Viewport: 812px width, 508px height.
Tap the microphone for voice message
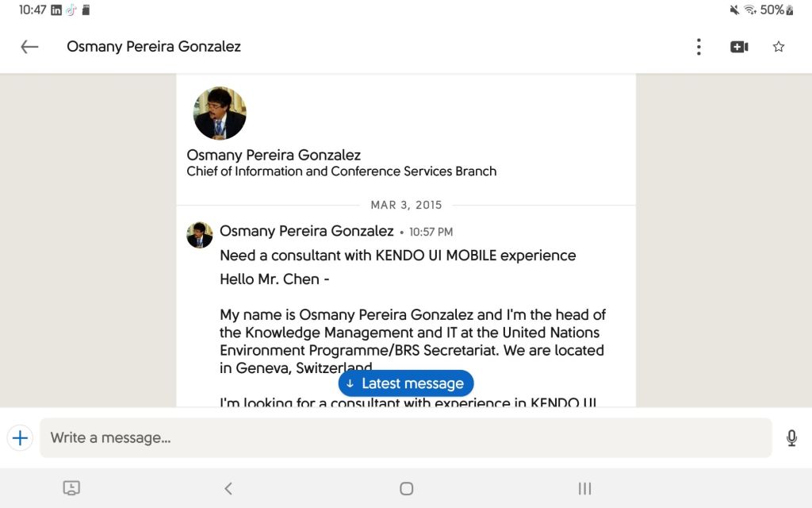791,437
